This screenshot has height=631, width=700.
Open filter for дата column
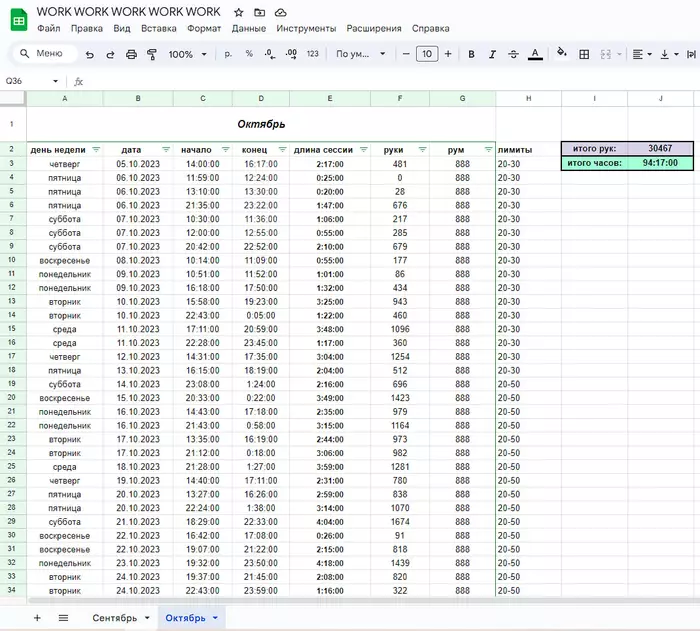click(x=166, y=150)
